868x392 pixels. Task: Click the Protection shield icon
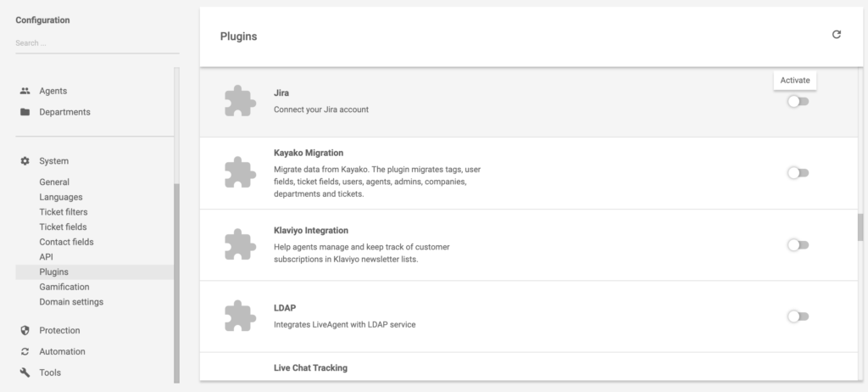click(x=25, y=330)
